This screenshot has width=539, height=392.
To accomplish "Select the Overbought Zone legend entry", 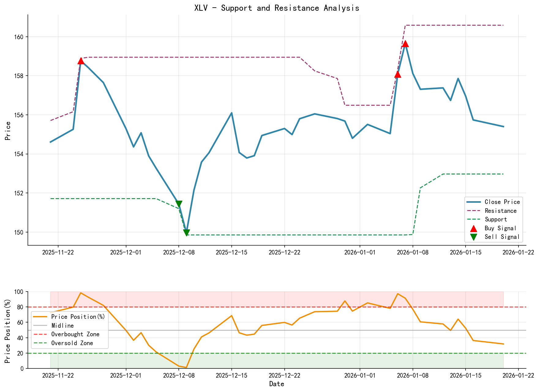I will 75,334.
